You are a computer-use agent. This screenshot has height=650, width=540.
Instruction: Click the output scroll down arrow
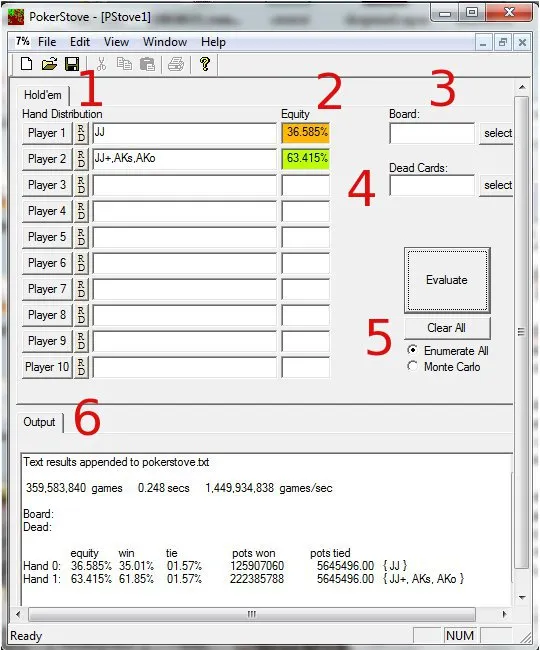[522, 597]
